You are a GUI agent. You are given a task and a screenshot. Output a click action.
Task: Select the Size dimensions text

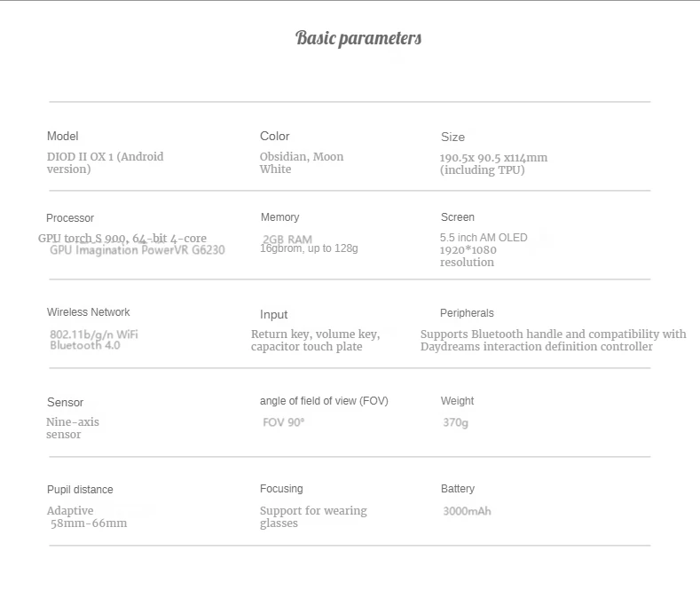(493, 163)
